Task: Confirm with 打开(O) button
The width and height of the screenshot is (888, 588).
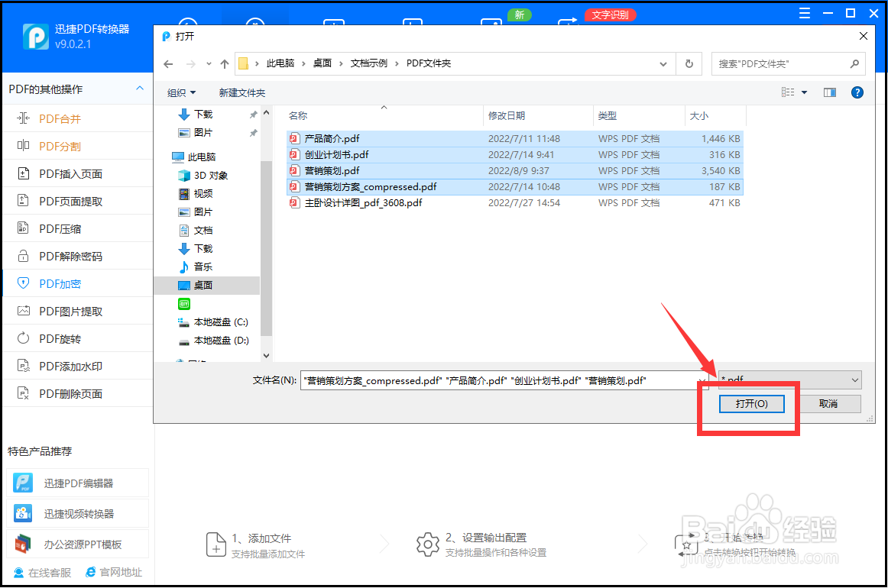Action: pyautogui.click(x=751, y=403)
